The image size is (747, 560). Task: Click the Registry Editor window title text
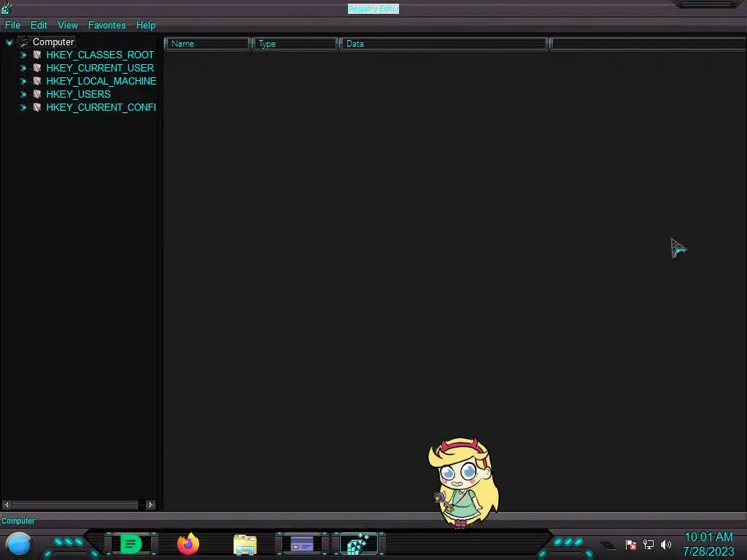pos(373,9)
